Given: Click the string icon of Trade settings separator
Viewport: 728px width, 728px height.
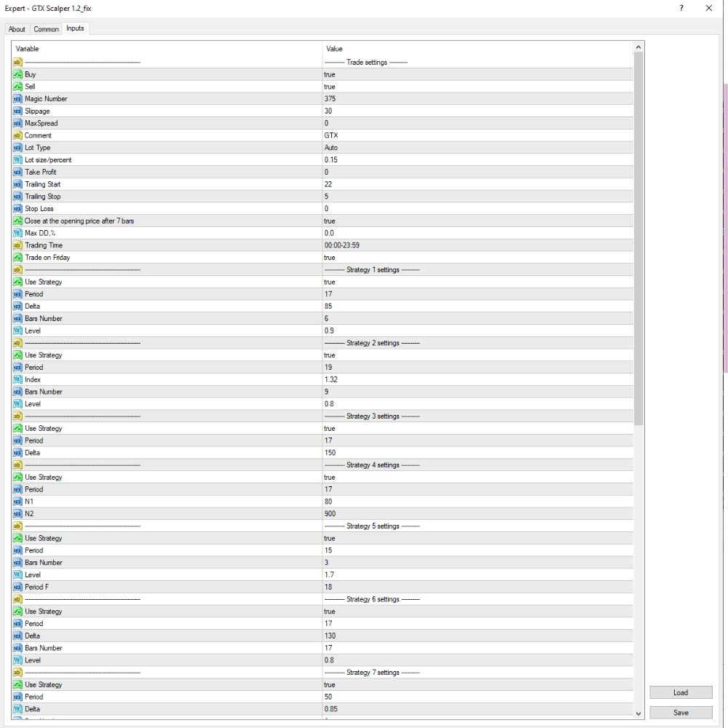Looking at the screenshot, I should pyautogui.click(x=17, y=62).
